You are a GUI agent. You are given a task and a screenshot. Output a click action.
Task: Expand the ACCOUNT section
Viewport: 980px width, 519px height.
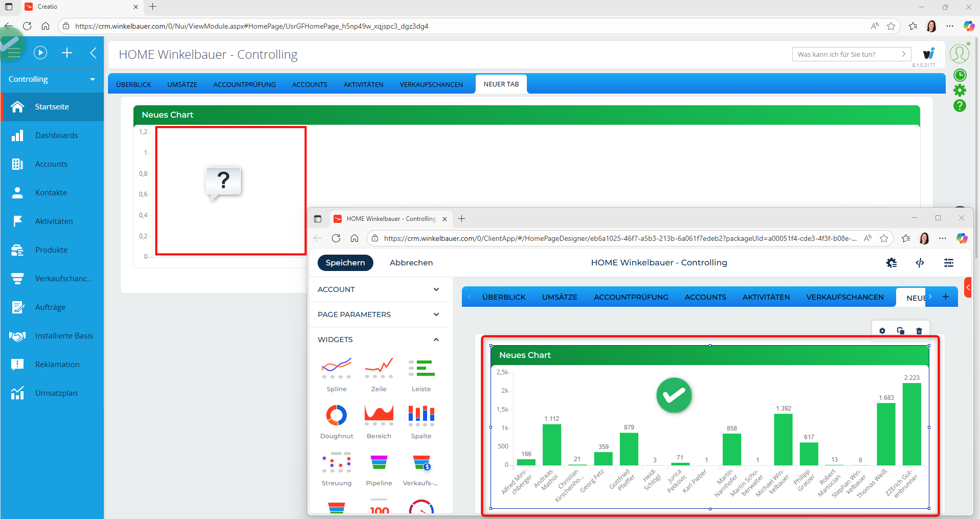436,289
